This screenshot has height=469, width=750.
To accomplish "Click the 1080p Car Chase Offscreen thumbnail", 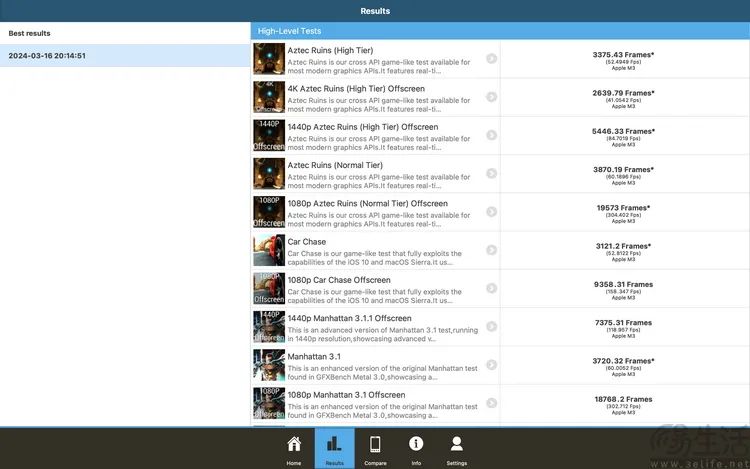I will [269, 288].
